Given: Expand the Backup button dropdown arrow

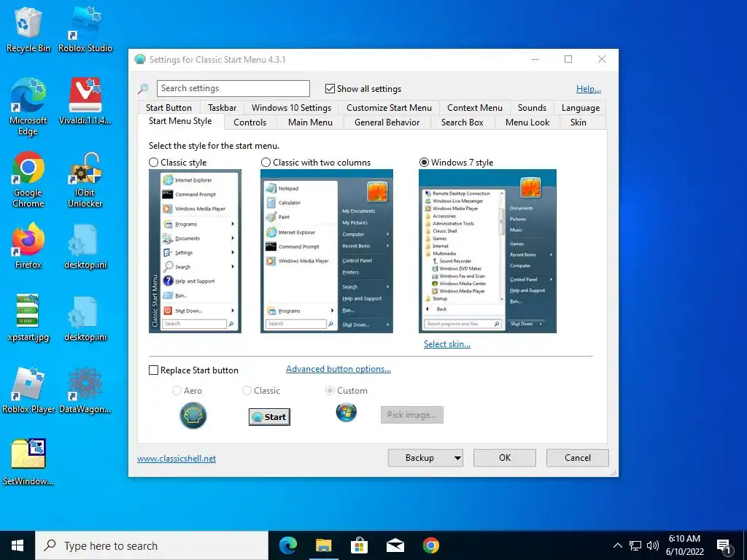Looking at the screenshot, I should point(457,458).
